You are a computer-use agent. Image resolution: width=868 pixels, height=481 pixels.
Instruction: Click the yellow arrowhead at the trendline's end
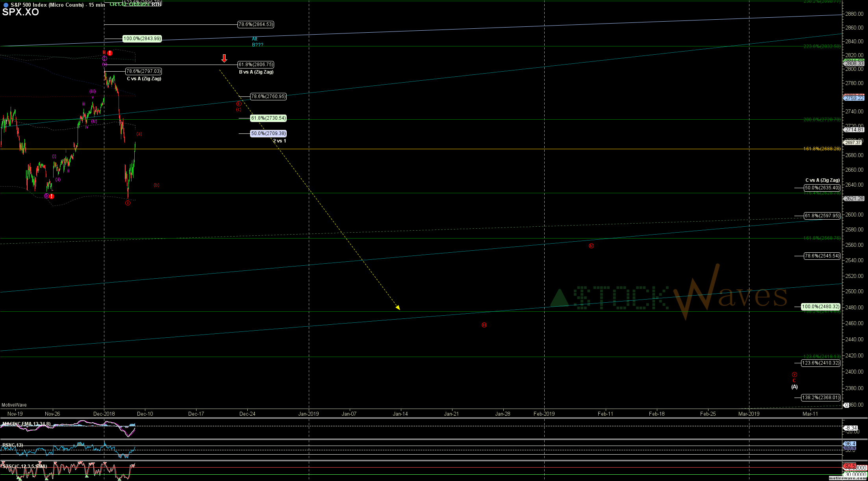coord(398,307)
